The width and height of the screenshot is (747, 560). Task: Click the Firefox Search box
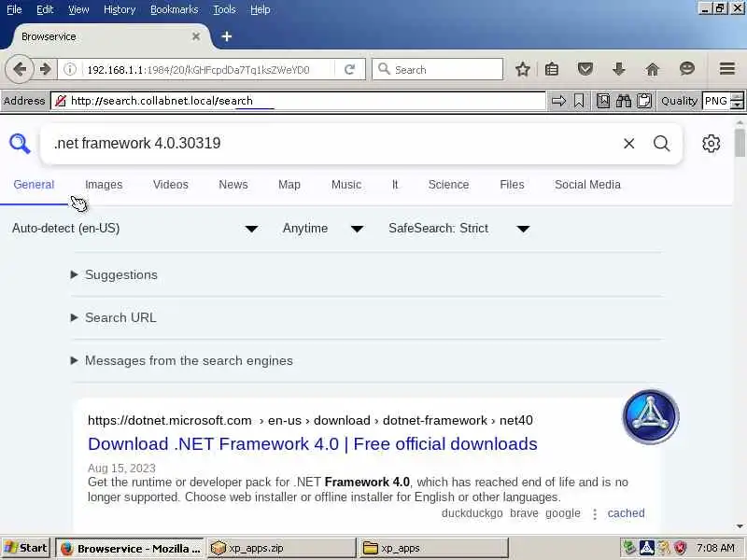click(437, 69)
